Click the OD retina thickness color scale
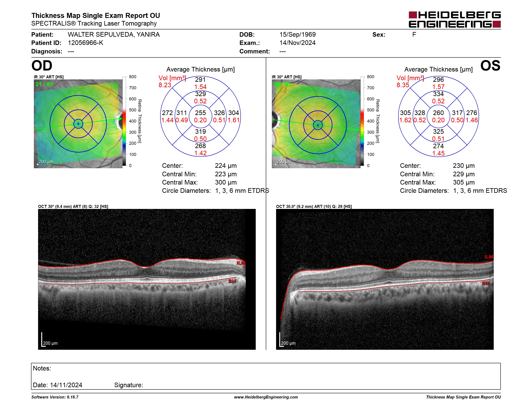 pyautogui.click(x=124, y=121)
